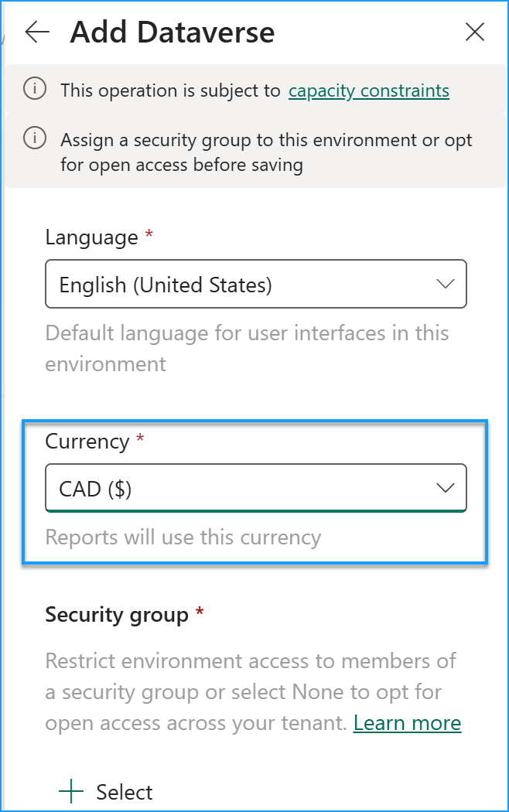Open the Language combo box

pyautogui.click(x=255, y=284)
